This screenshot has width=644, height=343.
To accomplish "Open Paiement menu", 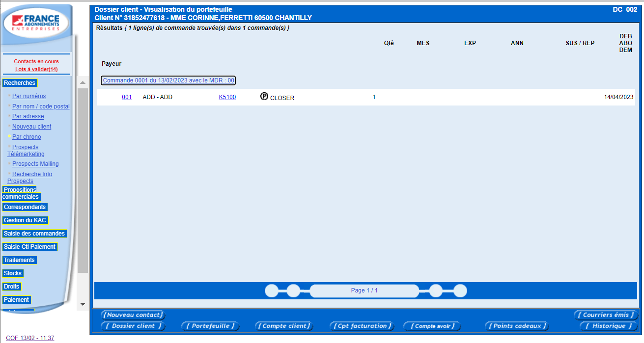I will point(16,300).
